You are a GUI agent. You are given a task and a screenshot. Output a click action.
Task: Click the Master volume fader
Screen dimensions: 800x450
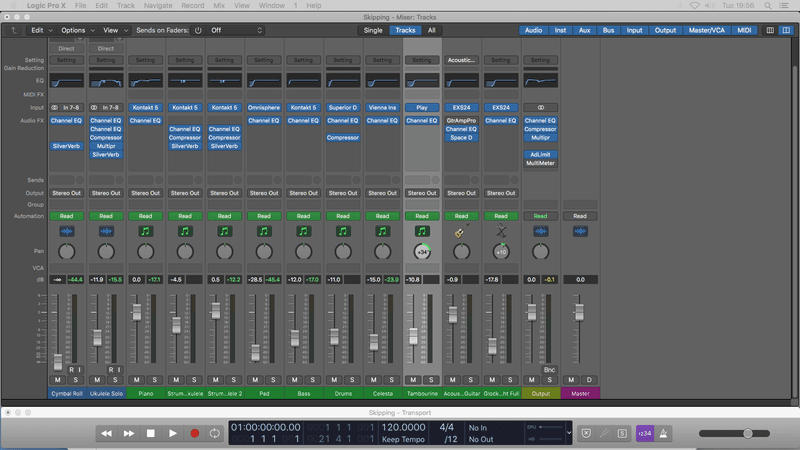(579, 312)
